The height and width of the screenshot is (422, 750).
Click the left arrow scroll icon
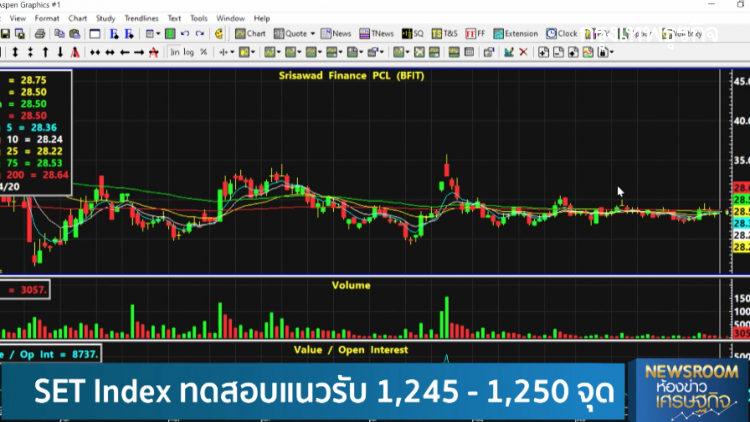[x=124, y=52]
